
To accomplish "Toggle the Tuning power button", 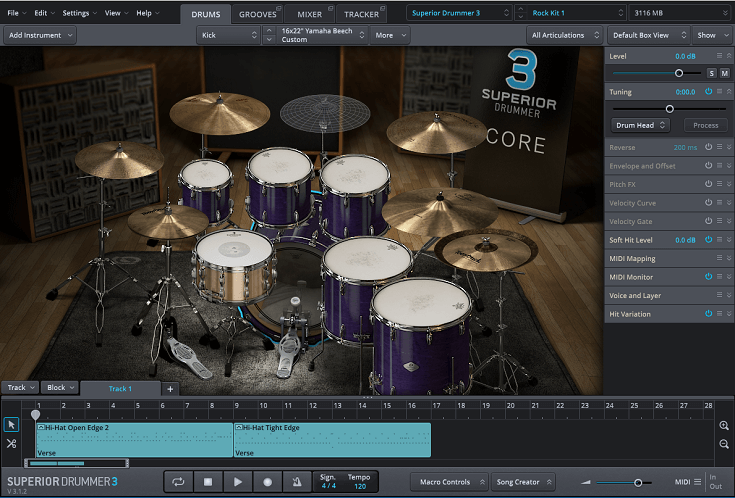I will click(708, 92).
